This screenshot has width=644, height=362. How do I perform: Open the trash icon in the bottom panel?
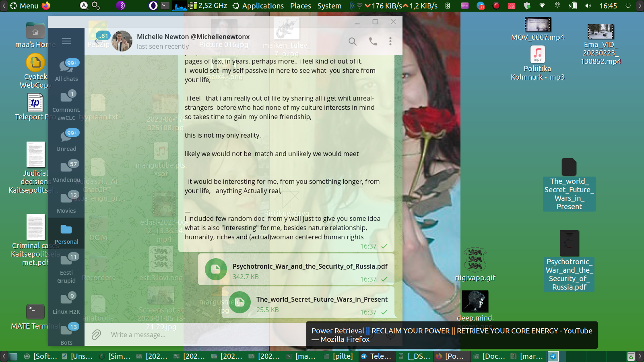coord(631,356)
